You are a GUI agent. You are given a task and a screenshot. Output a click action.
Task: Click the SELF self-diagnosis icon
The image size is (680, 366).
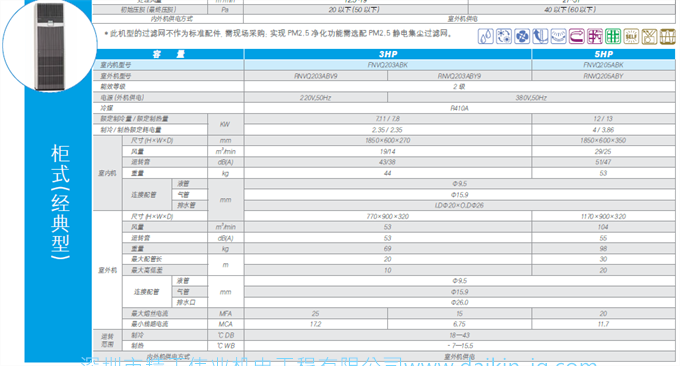pyautogui.click(x=631, y=36)
